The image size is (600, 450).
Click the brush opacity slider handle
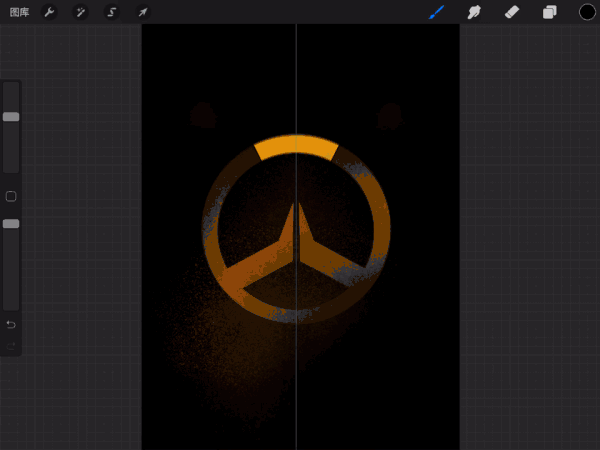point(11,224)
